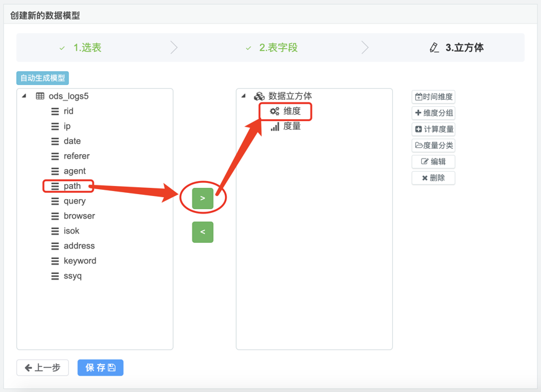Select the path field in table list

pyautogui.click(x=72, y=186)
